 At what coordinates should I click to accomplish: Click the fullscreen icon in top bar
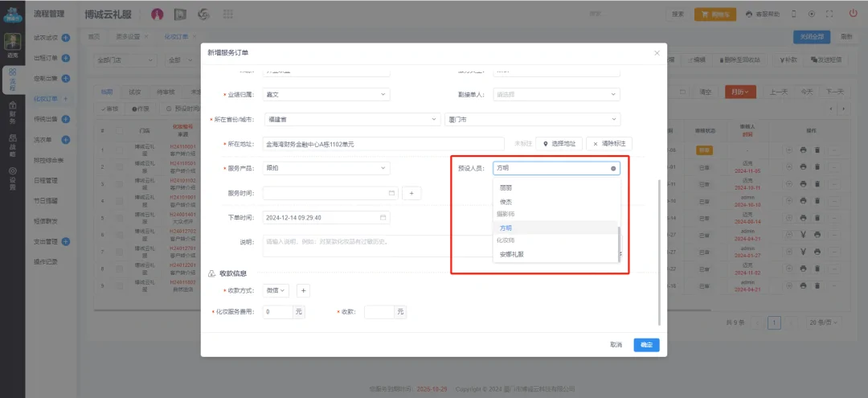829,14
